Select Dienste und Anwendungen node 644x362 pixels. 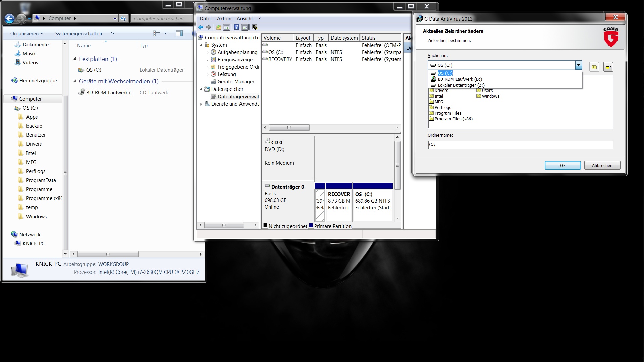[x=235, y=104]
